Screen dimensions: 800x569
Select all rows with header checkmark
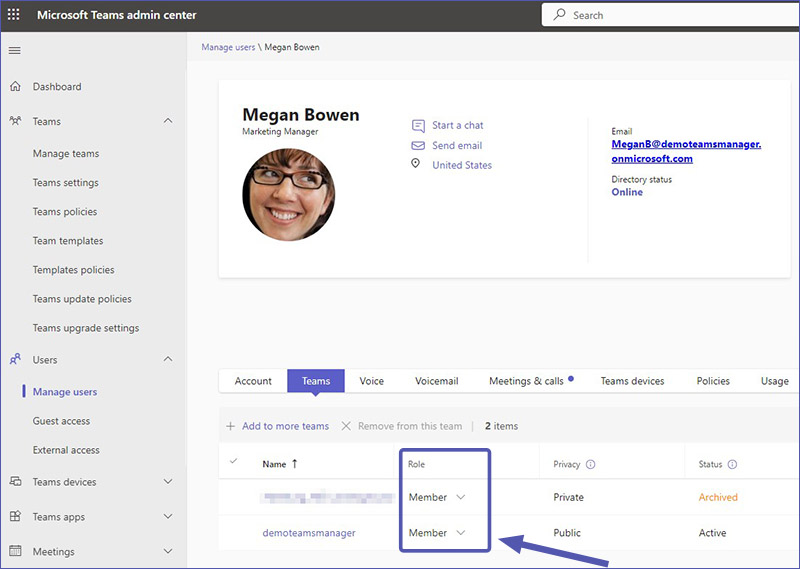coord(233,461)
